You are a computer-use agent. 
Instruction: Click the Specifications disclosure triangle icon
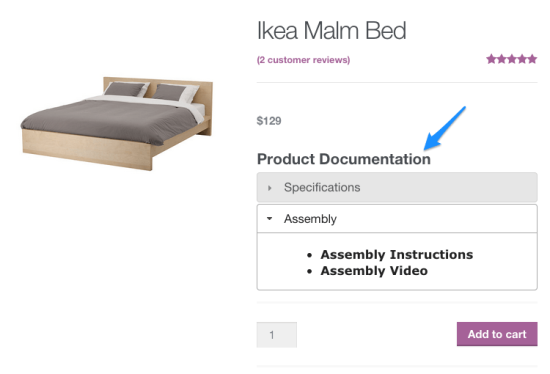269,188
